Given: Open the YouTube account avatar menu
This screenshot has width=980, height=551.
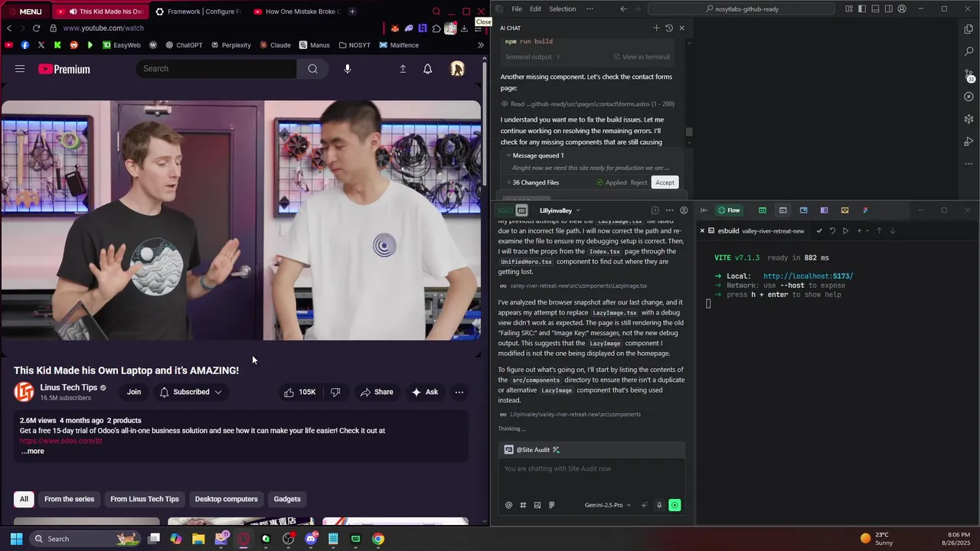Looking at the screenshot, I should (457, 69).
